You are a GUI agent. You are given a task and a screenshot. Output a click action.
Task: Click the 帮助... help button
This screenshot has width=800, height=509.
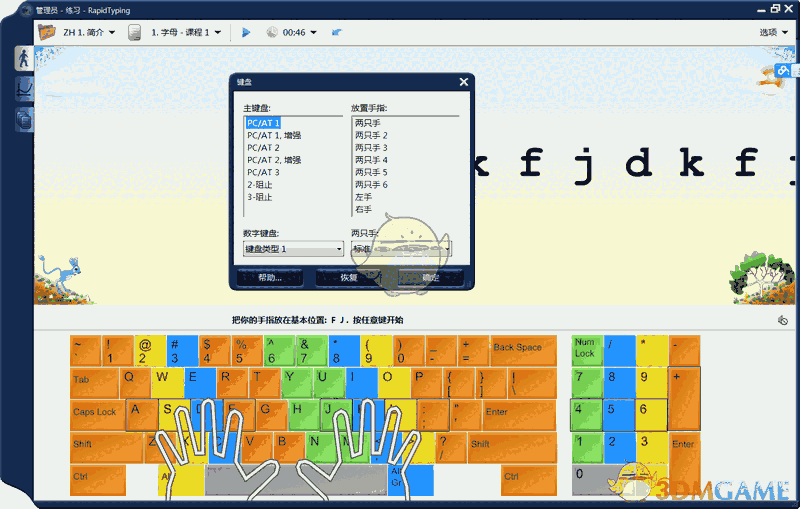(270, 277)
